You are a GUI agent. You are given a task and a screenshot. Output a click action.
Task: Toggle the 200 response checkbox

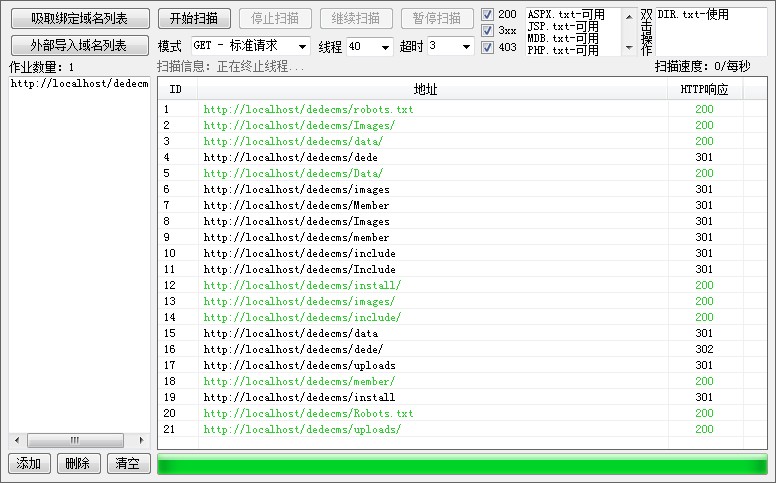[487, 15]
